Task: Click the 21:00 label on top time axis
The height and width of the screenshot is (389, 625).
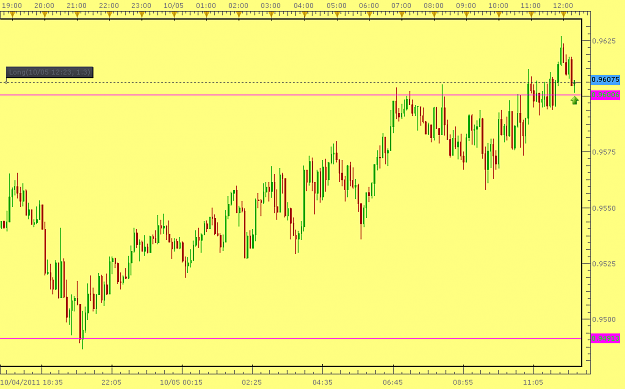Action: click(x=77, y=6)
